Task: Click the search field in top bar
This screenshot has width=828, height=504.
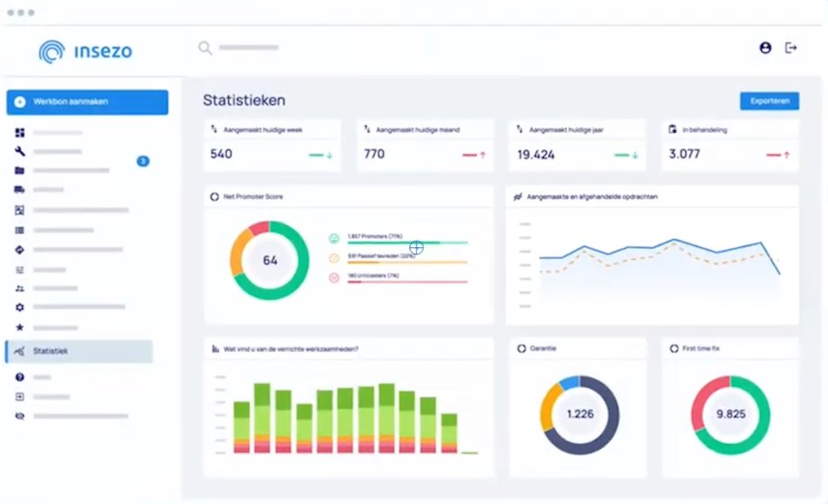Action: [244, 48]
